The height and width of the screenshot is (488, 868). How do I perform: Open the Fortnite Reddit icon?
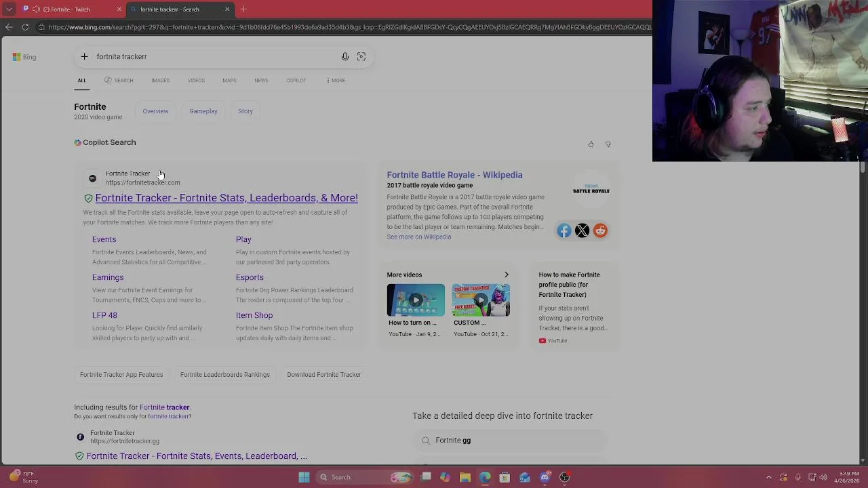[600, 231]
